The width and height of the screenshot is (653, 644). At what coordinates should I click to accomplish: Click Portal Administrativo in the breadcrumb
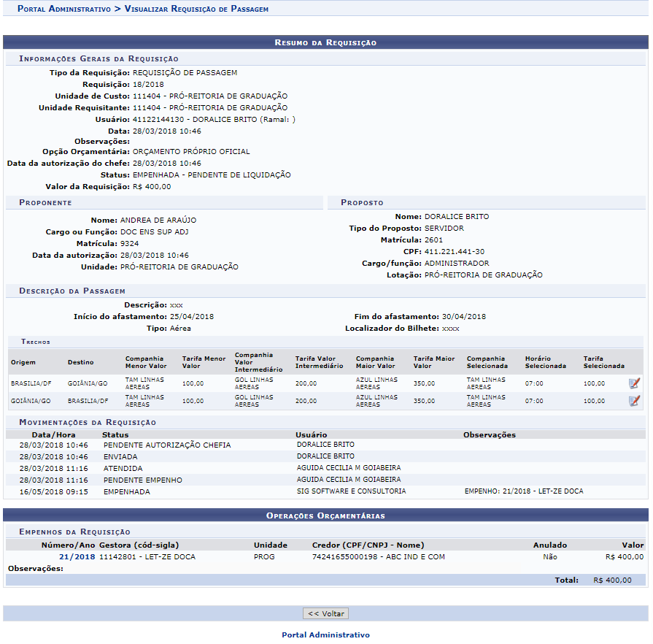click(x=64, y=9)
